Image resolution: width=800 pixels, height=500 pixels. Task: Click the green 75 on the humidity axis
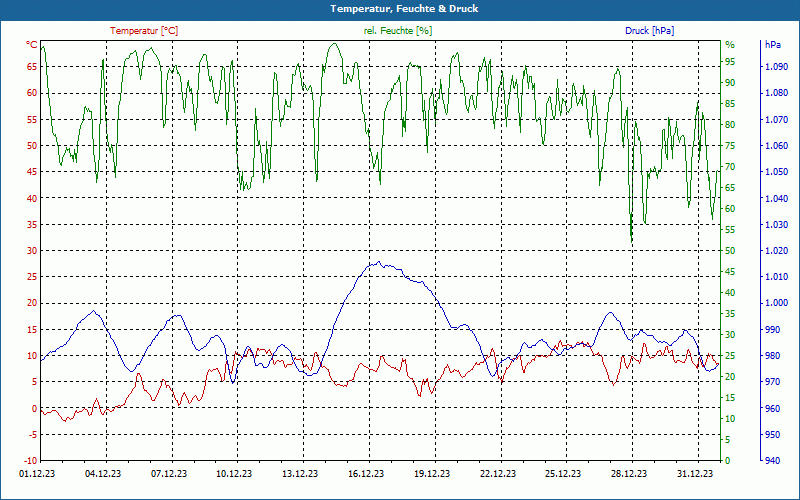coord(730,145)
